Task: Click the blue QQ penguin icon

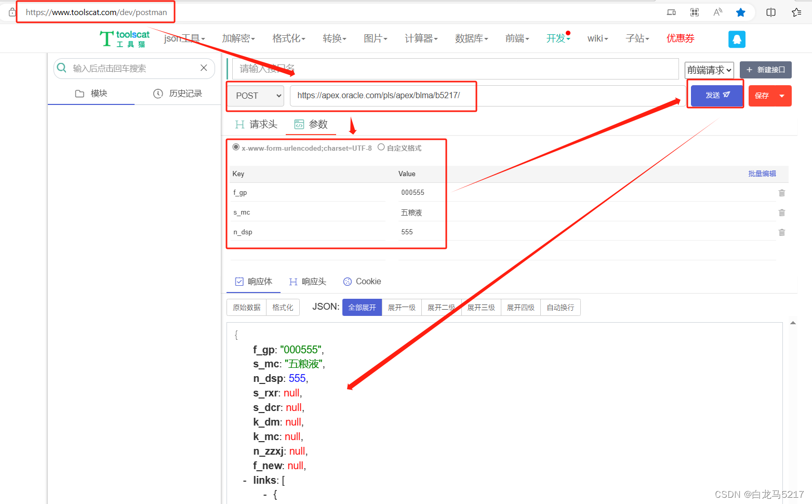Action: tap(737, 39)
